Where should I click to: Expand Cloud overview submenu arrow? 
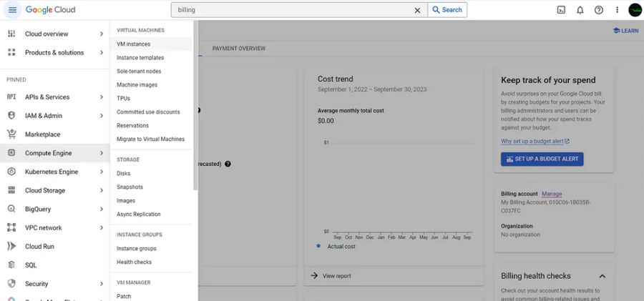coord(102,34)
